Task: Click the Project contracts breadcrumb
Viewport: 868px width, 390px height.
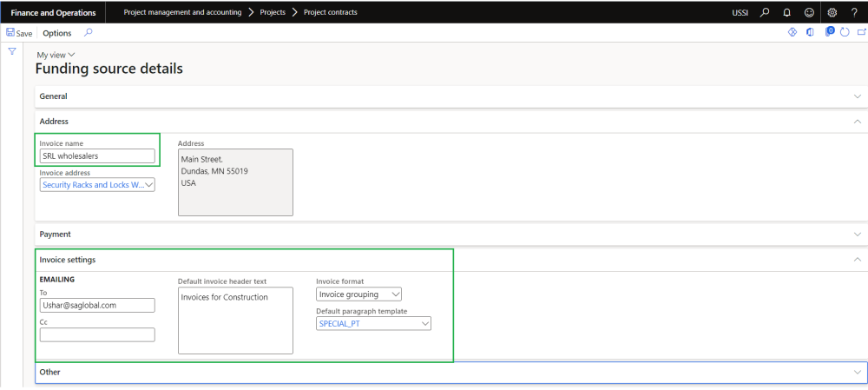Action: click(330, 12)
